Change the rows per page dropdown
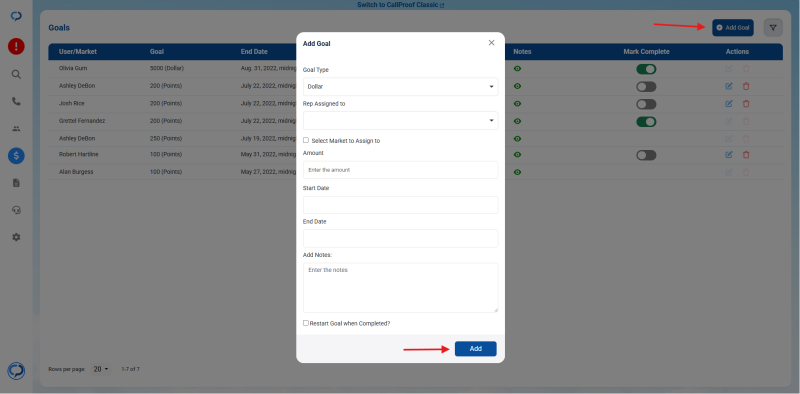Screen dimensions: 800x394 click(101, 369)
